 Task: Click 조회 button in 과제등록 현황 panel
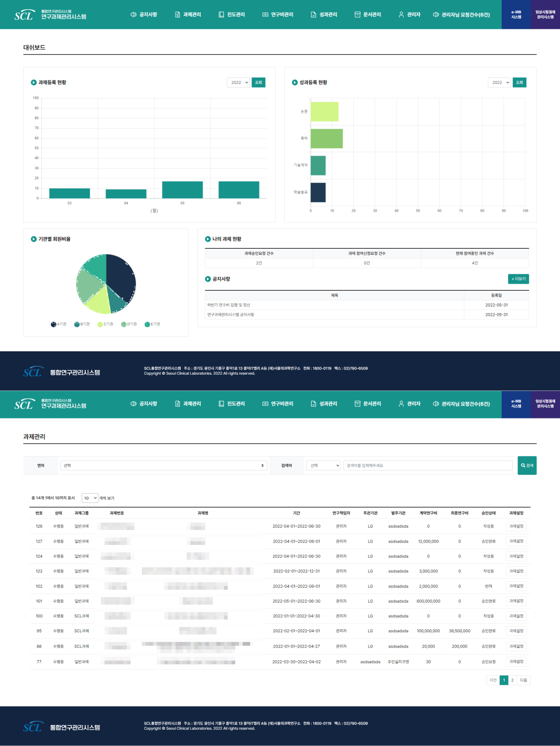pyautogui.click(x=259, y=83)
